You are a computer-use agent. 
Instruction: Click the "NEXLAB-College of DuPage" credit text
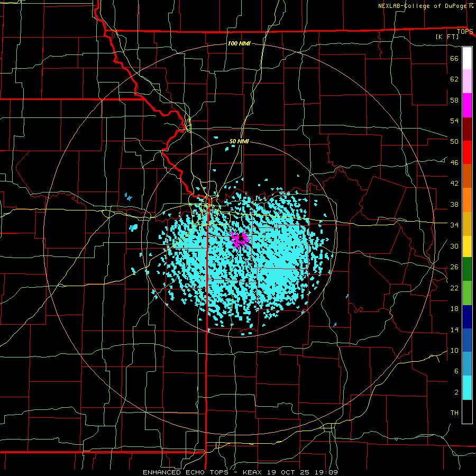tap(423, 6)
